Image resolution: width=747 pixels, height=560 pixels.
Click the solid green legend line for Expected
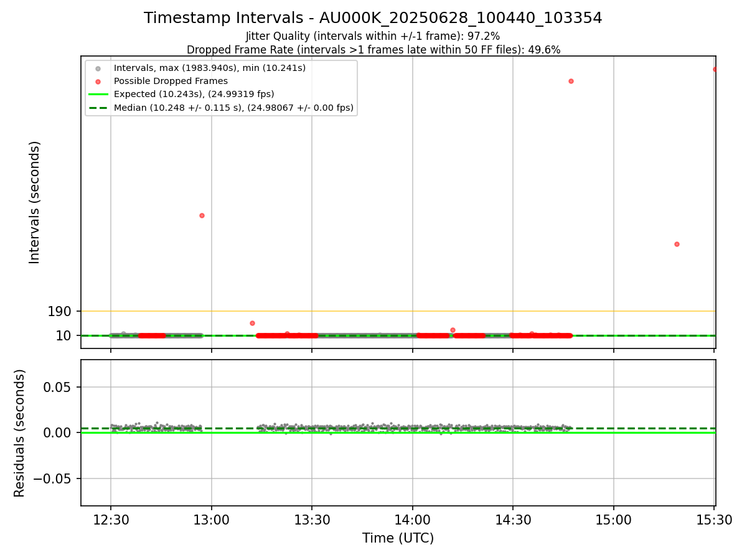coord(98,95)
